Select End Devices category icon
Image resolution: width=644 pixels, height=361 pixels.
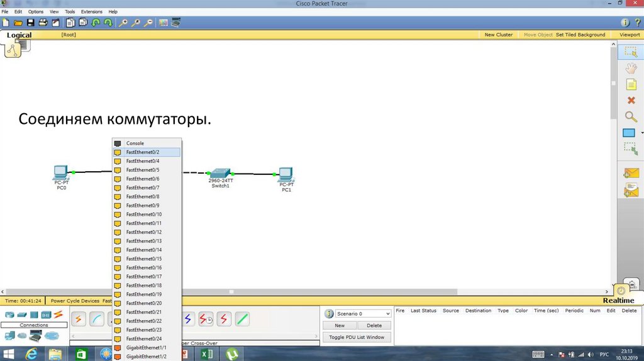(9, 336)
